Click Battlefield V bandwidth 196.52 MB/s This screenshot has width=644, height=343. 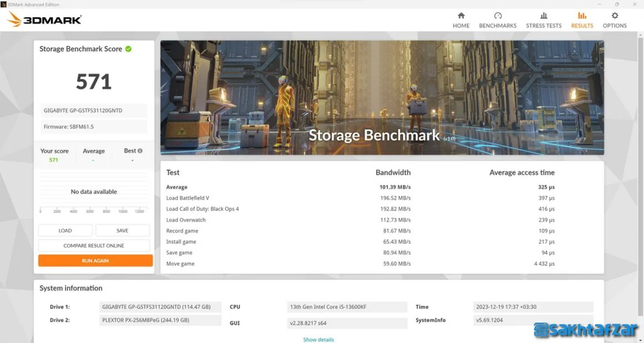tap(395, 198)
